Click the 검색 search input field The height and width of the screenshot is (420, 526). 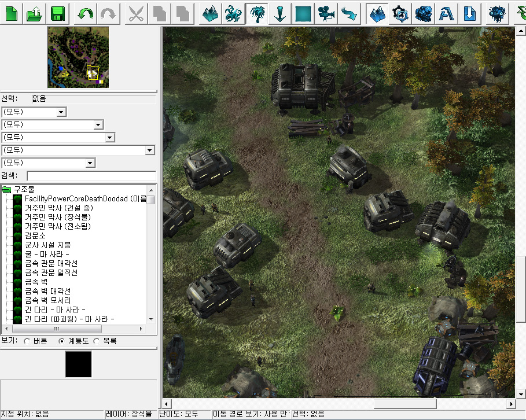tap(91, 176)
